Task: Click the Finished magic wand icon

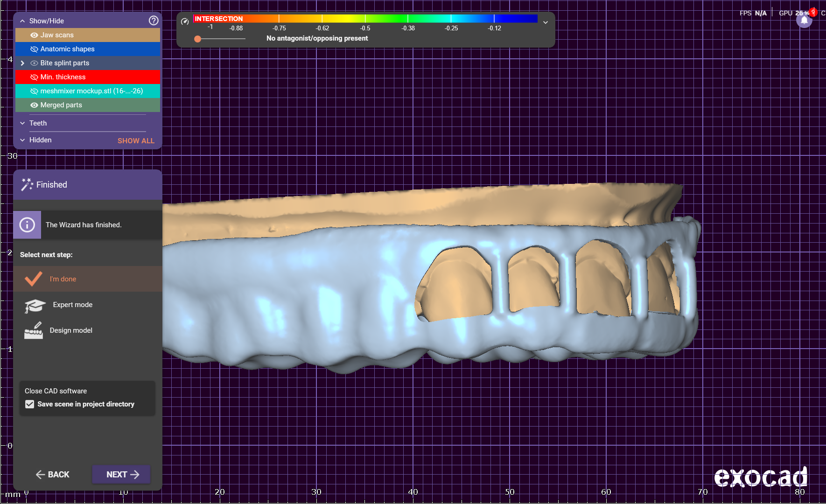Action: click(x=27, y=185)
